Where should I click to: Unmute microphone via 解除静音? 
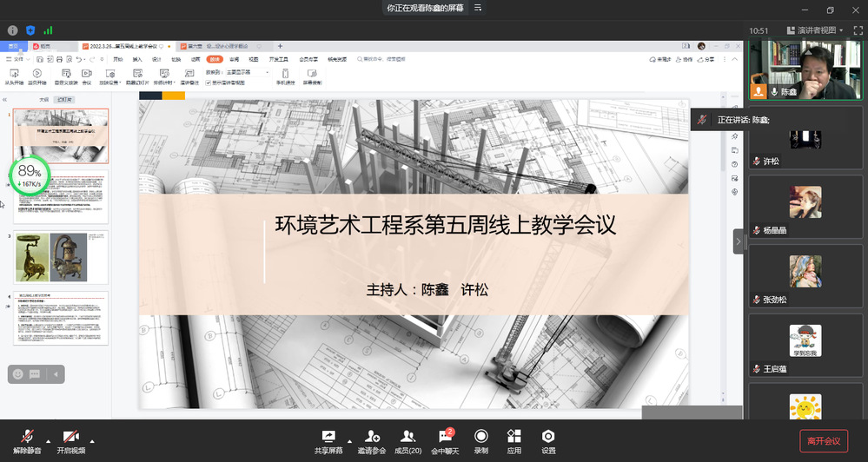[x=27, y=441]
